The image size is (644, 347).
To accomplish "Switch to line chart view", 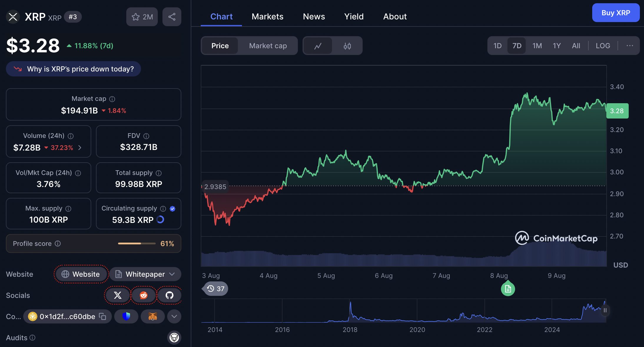I will tap(318, 46).
